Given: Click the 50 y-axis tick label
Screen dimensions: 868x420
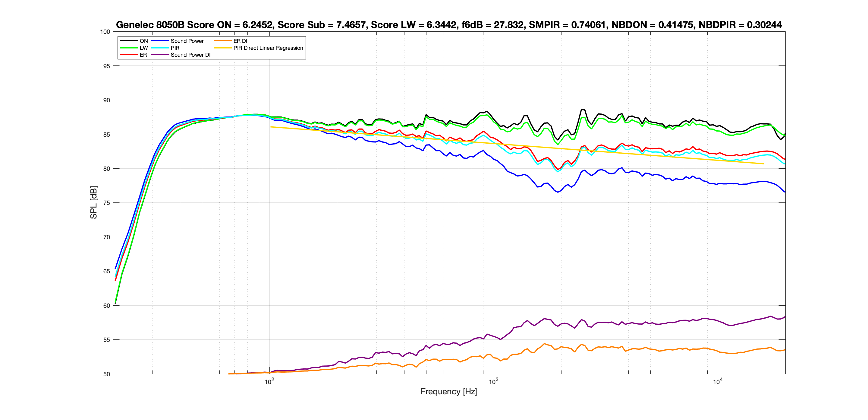Looking at the screenshot, I should tap(106, 374).
